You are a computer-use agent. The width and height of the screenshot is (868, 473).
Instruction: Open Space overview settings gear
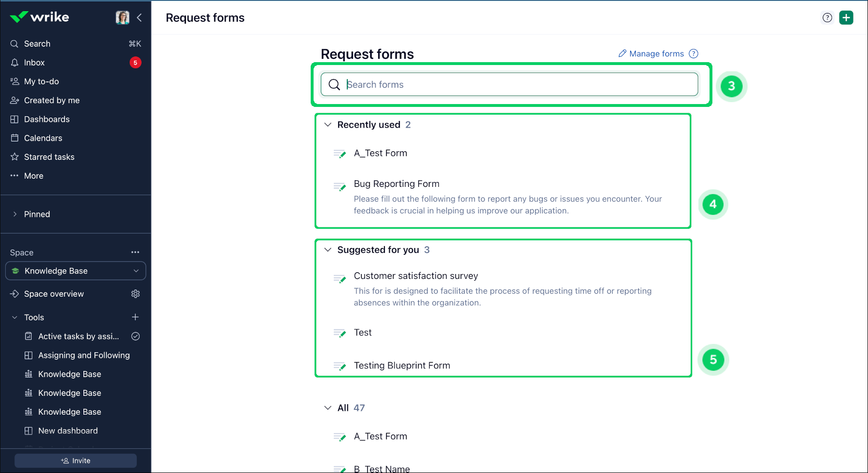click(135, 293)
